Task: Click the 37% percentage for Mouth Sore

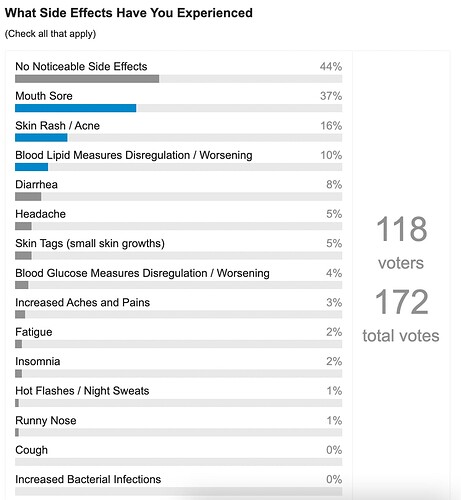Action: (x=331, y=96)
